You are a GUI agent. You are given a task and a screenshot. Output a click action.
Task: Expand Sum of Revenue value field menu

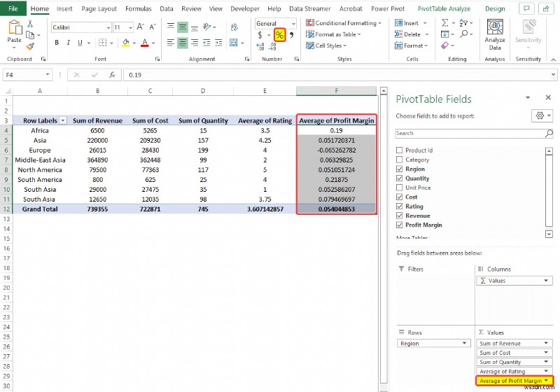[546, 343]
